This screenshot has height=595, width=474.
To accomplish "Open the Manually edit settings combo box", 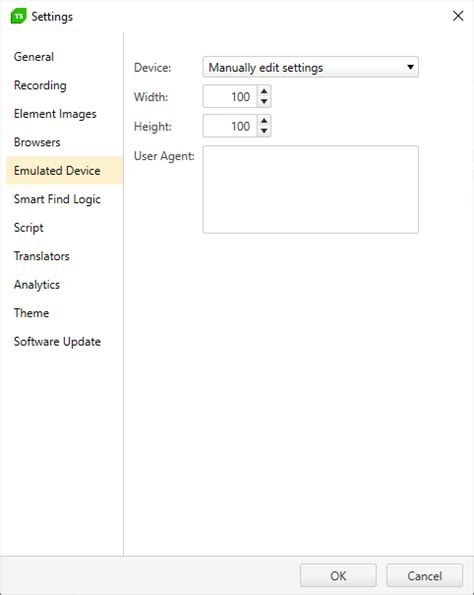I will (310, 67).
